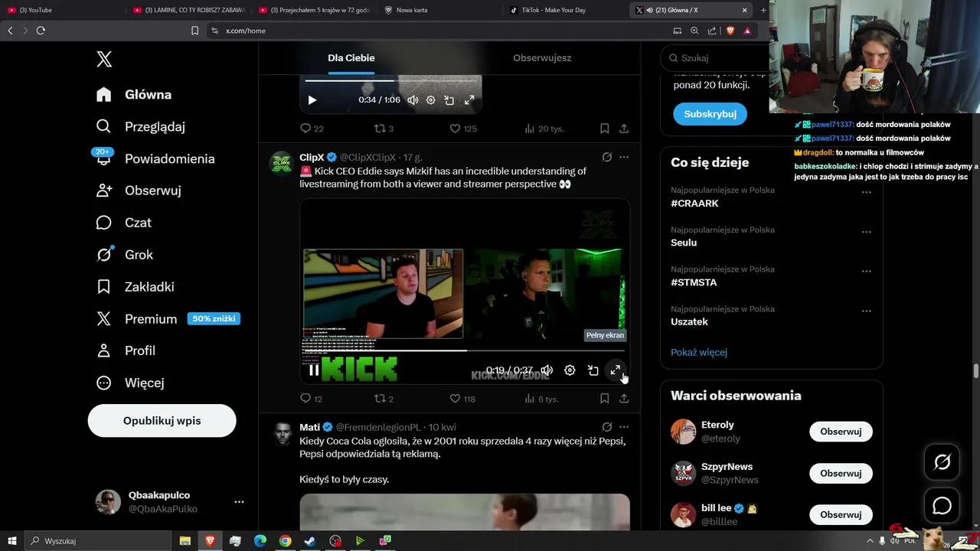Open options for Seulu trend
980x551 pixels.
[x=867, y=232]
